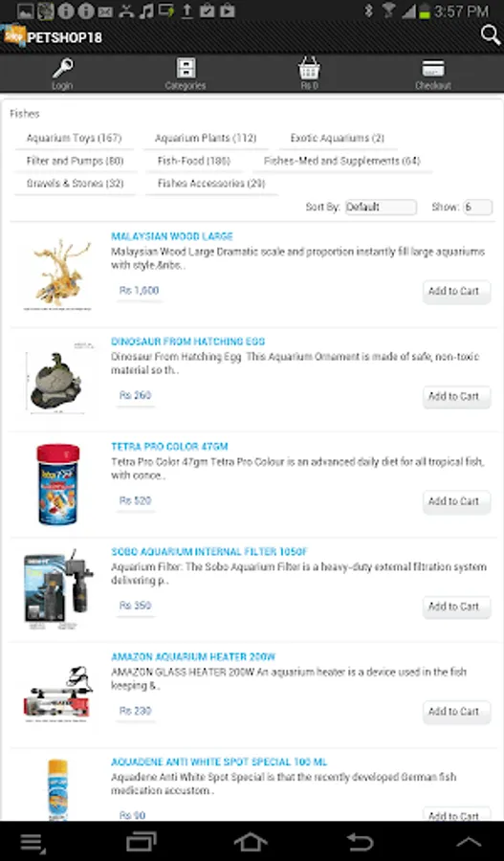Viewport: 504px width, 861px height.
Task: Expand the bottom-right up chevron
Action: 469,842
